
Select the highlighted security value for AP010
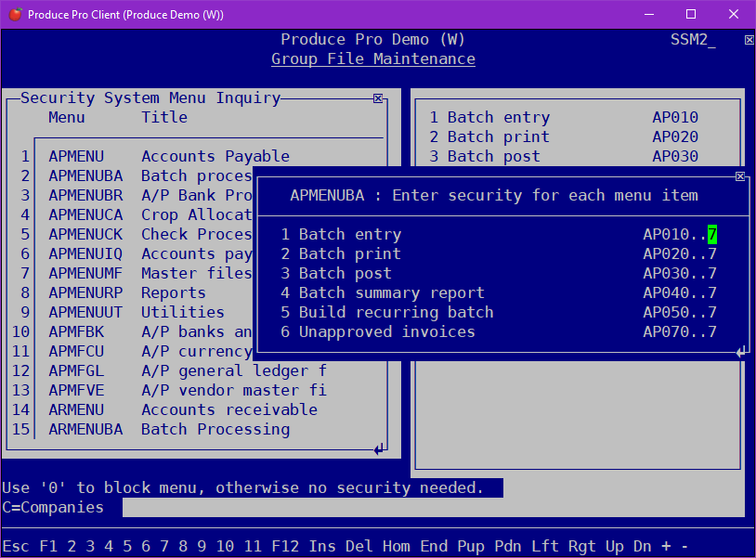tap(712, 235)
